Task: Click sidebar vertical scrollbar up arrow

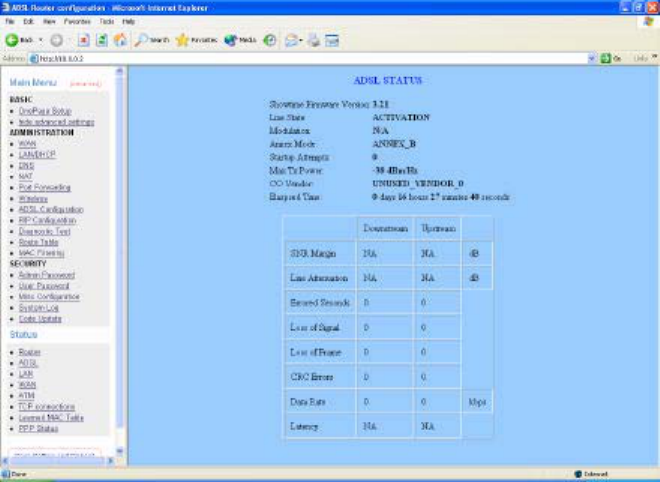Action: coord(120,71)
